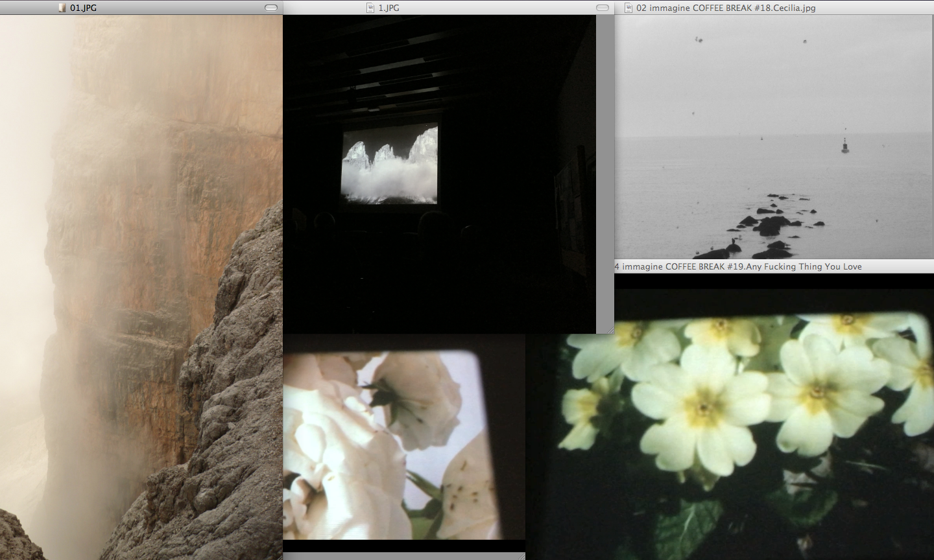Click the grey sea photo with rocks
This screenshot has width=934, height=560.
(x=774, y=137)
